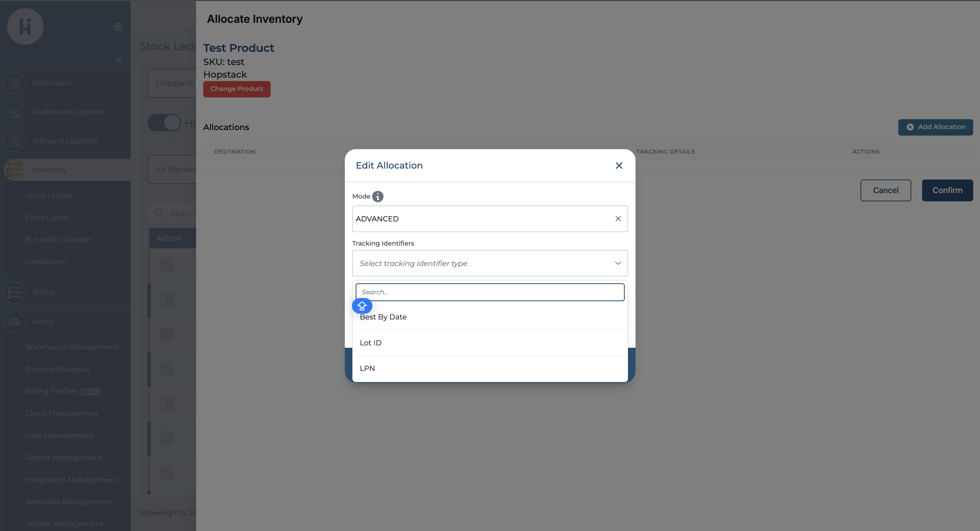Open settings gear in sidebar header
Screen dimensions: 980x531
(x=118, y=27)
